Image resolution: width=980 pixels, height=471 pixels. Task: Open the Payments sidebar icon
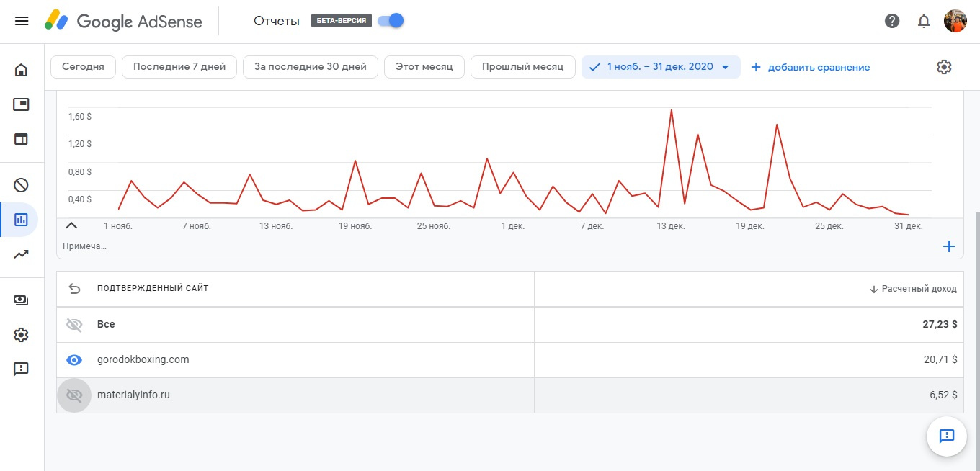(21, 300)
